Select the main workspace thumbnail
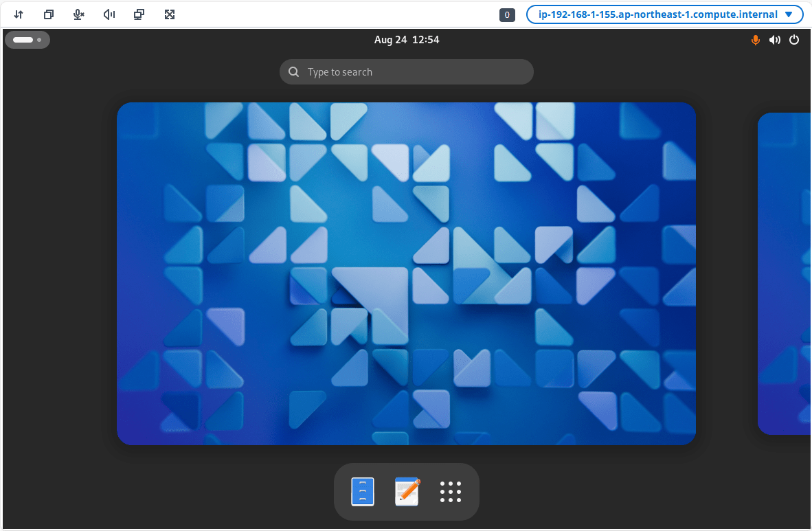 click(x=407, y=273)
